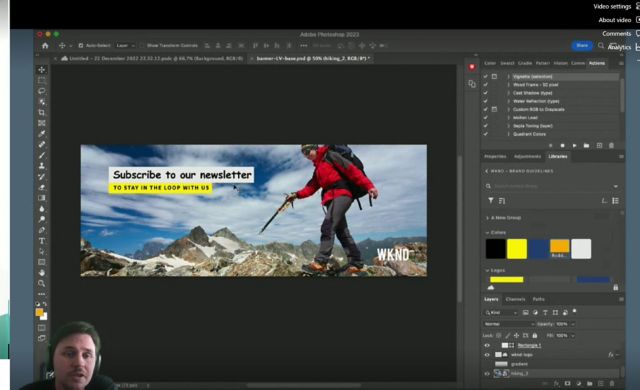Toggle the Auto-Select checkbox
The width and height of the screenshot is (640, 390).
81,46
